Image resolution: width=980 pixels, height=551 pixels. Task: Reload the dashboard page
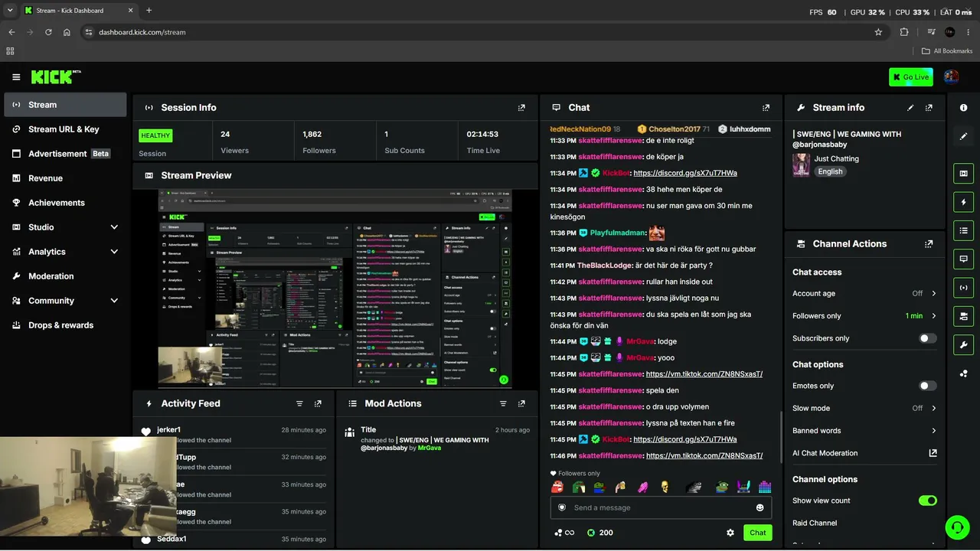48,32
